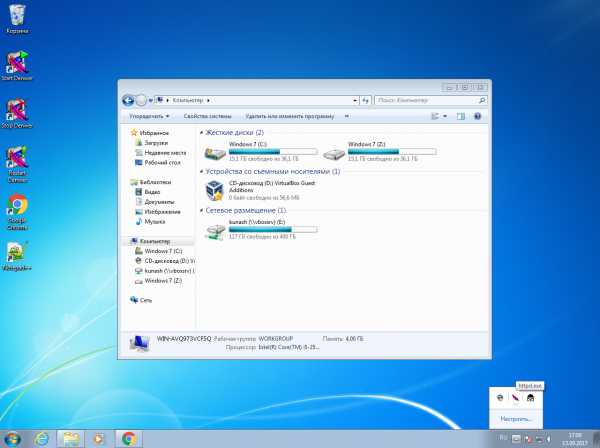The height and width of the screenshot is (448, 600).
Task: Select the Stop Denwer desktop shortcut
Action: coord(17,113)
